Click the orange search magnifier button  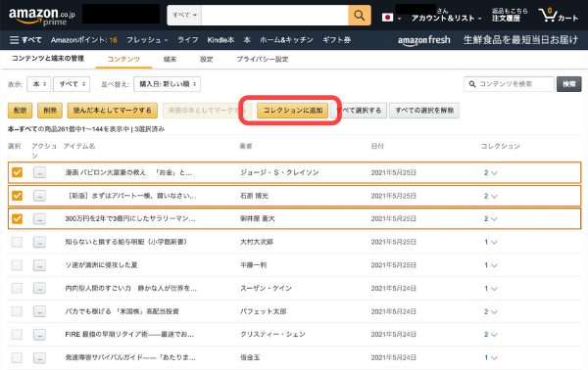click(x=360, y=16)
